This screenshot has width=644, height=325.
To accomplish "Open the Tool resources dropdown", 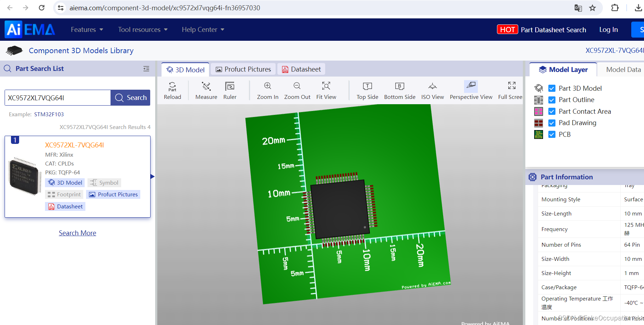I will click(x=143, y=29).
